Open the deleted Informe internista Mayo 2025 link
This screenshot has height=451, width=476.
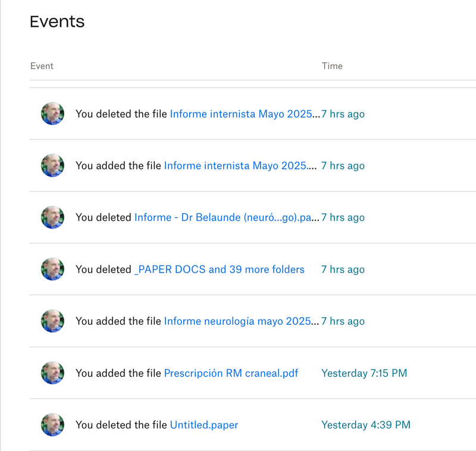pos(244,114)
